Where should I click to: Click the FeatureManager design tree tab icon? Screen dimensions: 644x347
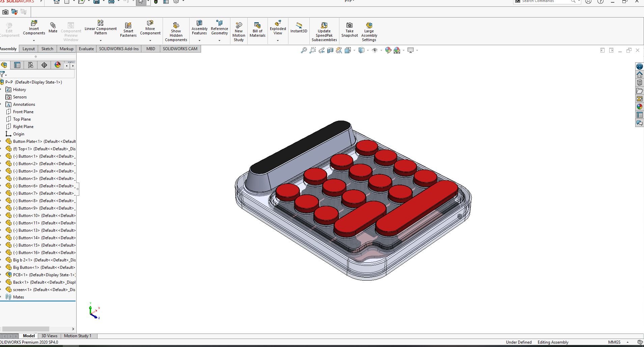[4, 65]
